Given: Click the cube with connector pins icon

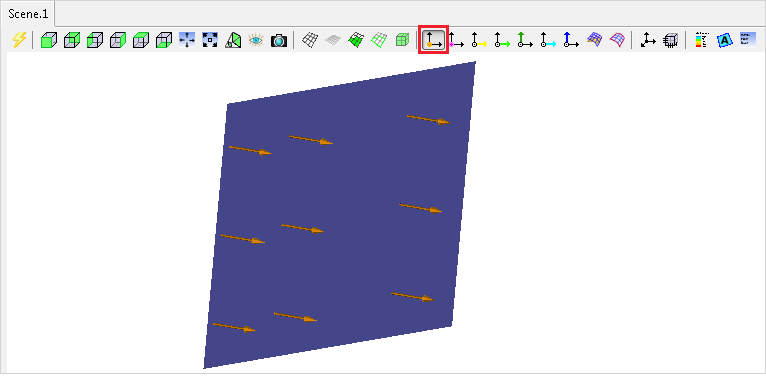Looking at the screenshot, I should pyautogui.click(x=671, y=40).
